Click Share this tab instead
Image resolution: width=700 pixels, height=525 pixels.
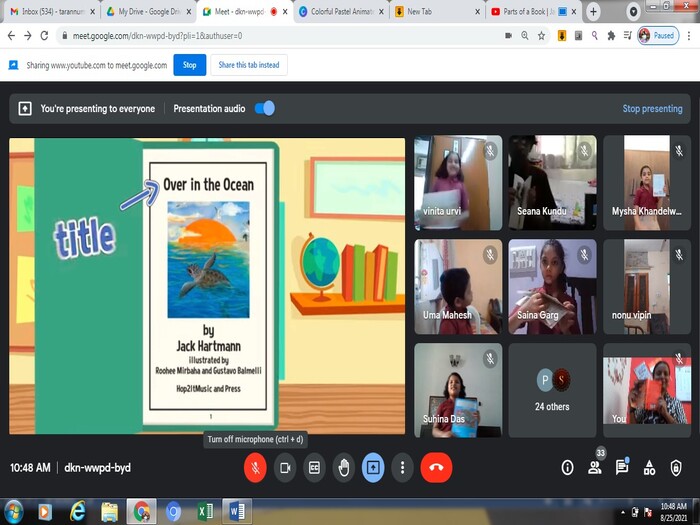pyautogui.click(x=249, y=65)
